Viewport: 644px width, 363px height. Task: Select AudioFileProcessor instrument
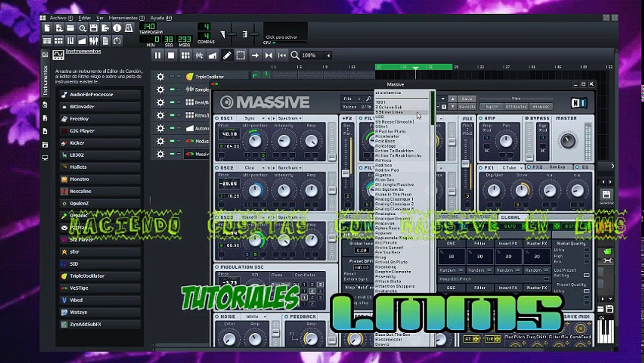pos(99,94)
